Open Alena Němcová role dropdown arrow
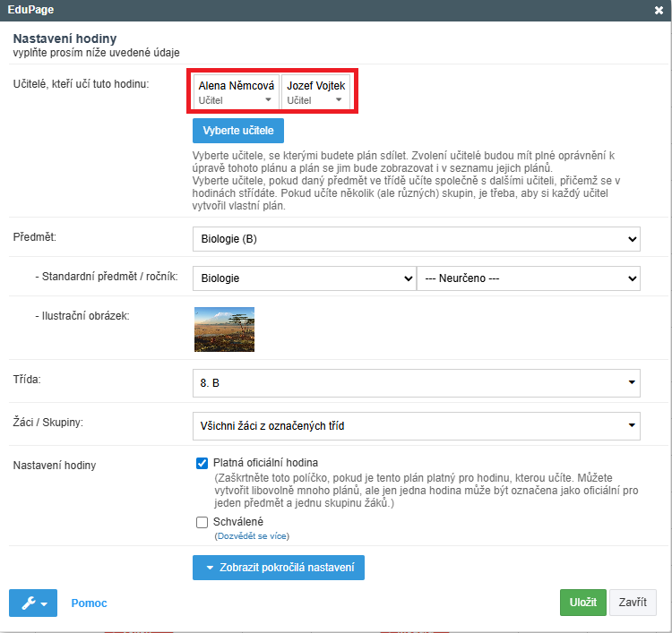The width and height of the screenshot is (672, 633). 269,100
